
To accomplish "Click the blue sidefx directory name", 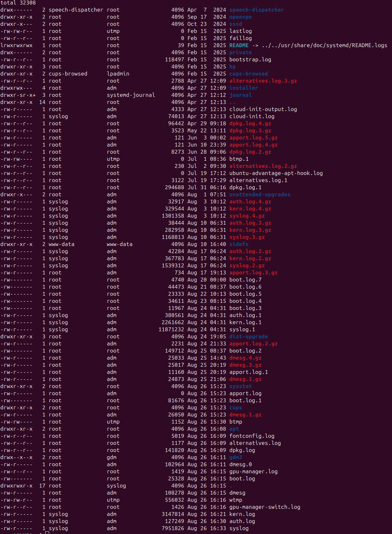I will pyautogui.click(x=239, y=244).
